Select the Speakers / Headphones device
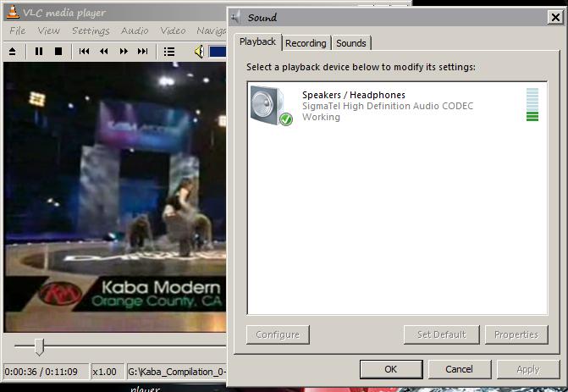The image size is (568, 392). [397, 106]
